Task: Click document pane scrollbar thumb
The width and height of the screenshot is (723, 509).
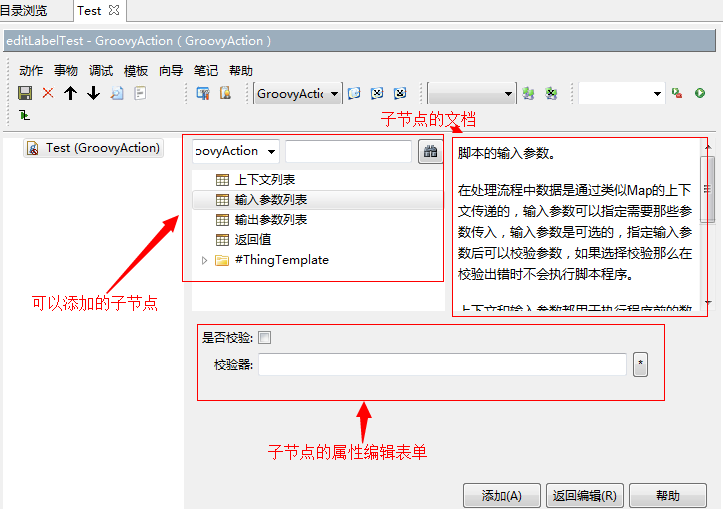Action: [x=707, y=189]
